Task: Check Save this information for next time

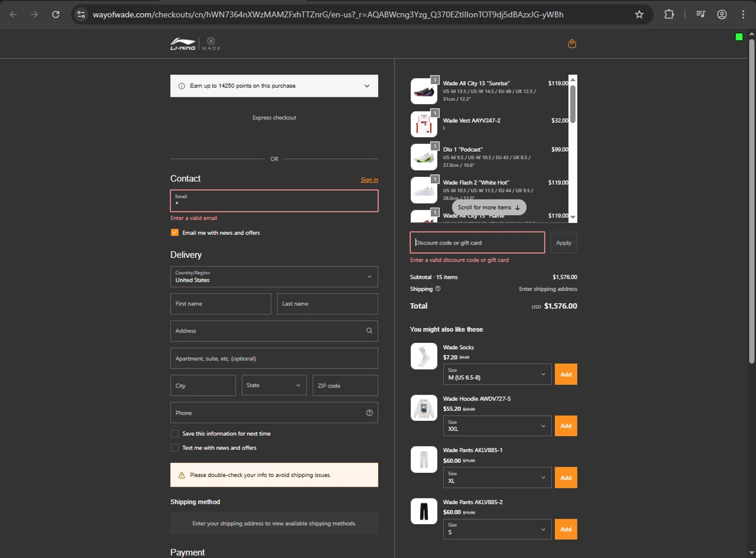Action: tap(175, 433)
